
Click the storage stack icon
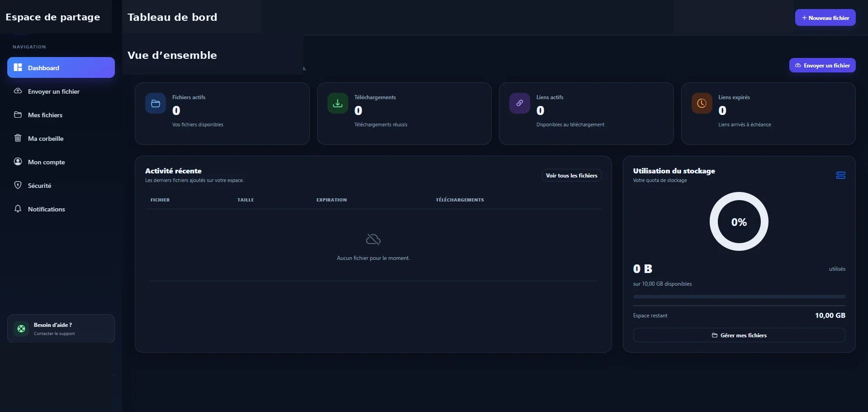coord(841,175)
